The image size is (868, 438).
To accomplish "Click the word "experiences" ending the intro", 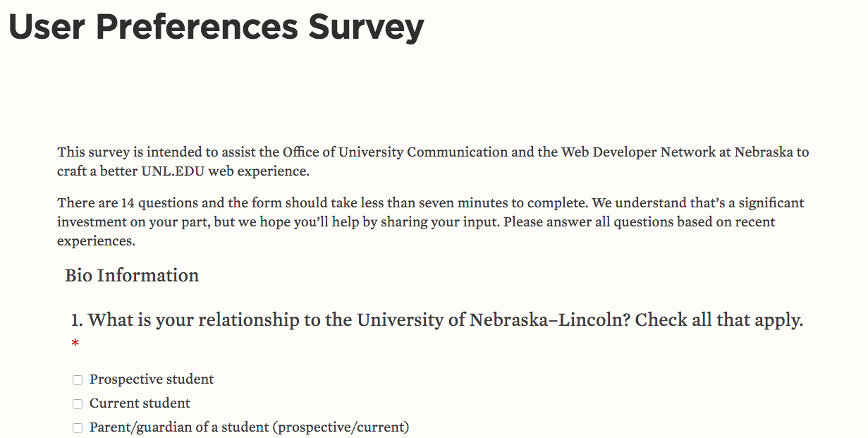I will point(95,241).
